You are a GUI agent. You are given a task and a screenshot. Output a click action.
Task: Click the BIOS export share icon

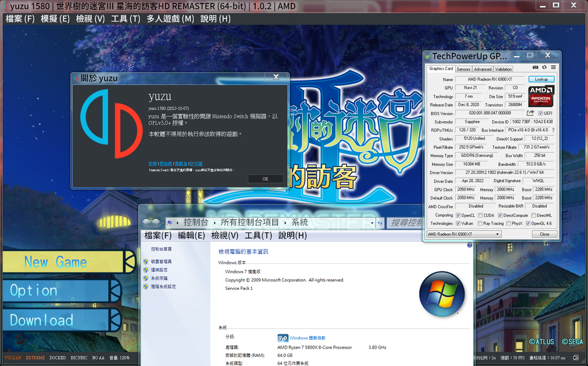[x=530, y=113]
